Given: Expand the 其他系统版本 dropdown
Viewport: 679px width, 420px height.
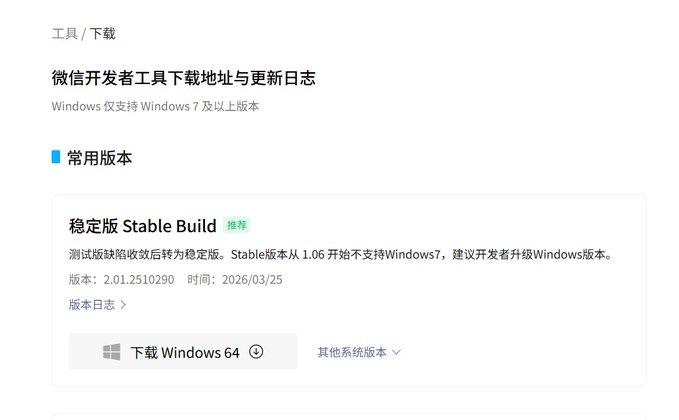Looking at the screenshot, I should (x=359, y=352).
